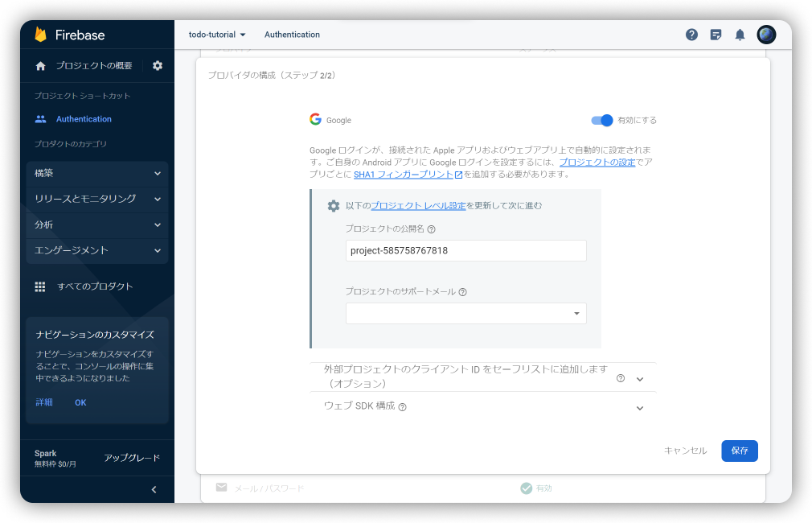Expand the 分析 category

[x=97, y=225]
